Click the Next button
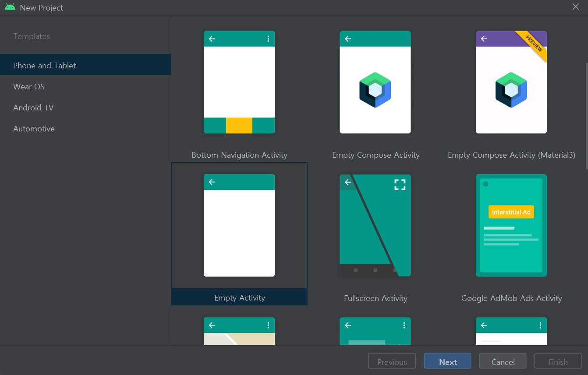This screenshot has width=588, height=375. pyautogui.click(x=447, y=361)
